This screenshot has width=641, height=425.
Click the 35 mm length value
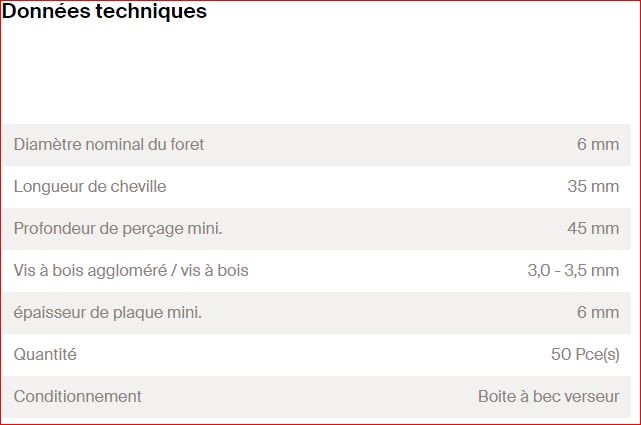(593, 186)
